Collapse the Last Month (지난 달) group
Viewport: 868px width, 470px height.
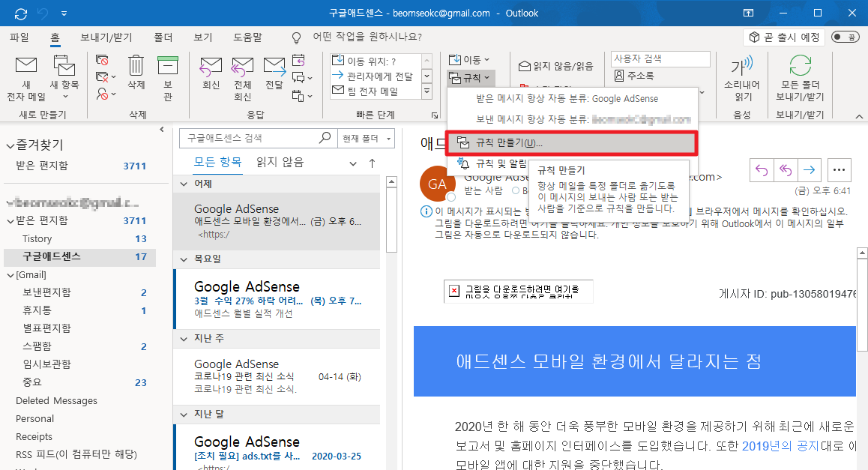pyautogui.click(x=184, y=415)
